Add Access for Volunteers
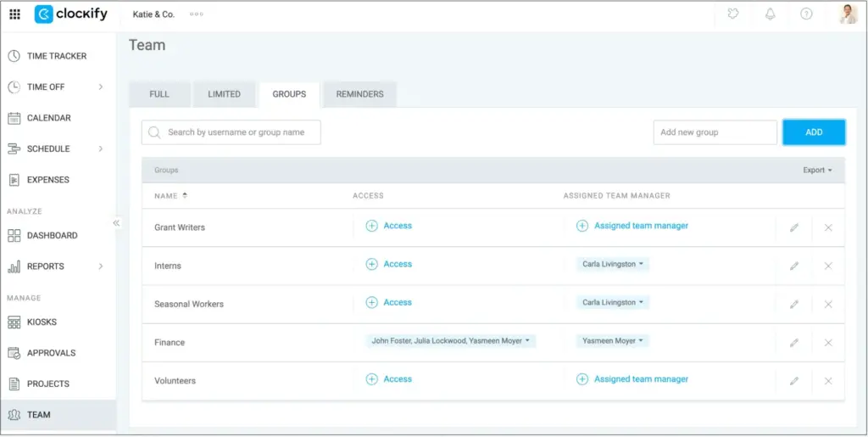This screenshot has height=437, width=868. pyautogui.click(x=389, y=379)
